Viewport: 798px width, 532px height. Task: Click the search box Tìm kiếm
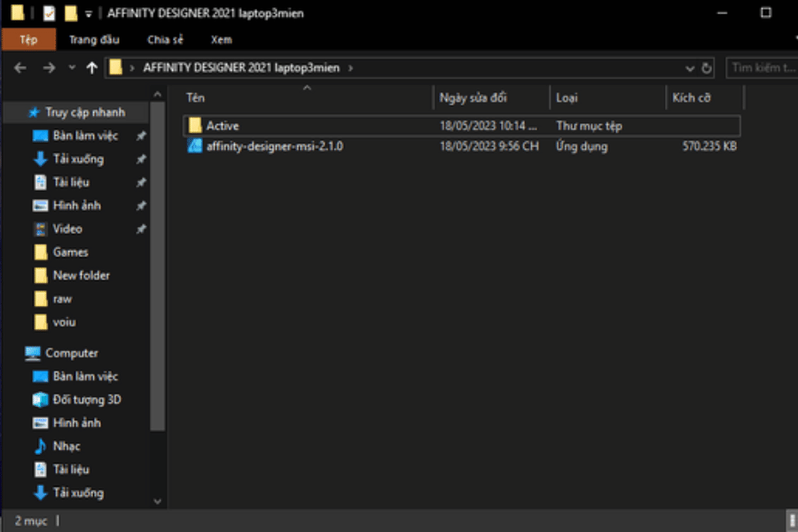click(761, 68)
